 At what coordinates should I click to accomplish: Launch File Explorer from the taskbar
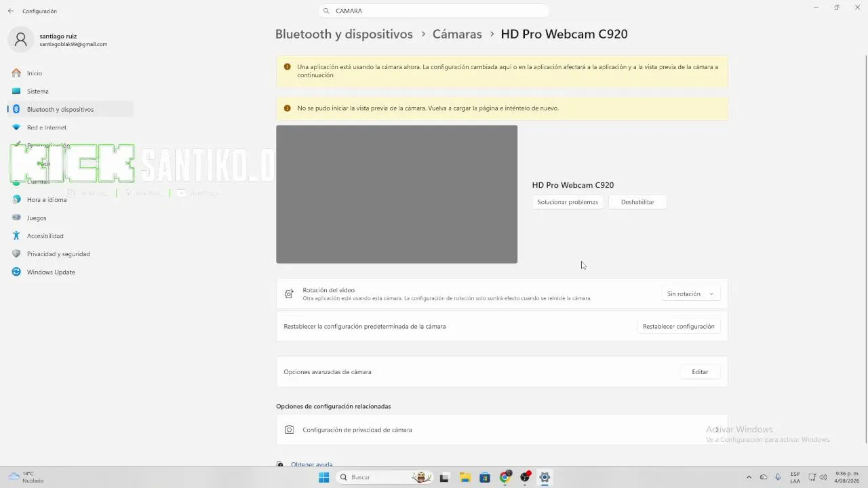465,477
